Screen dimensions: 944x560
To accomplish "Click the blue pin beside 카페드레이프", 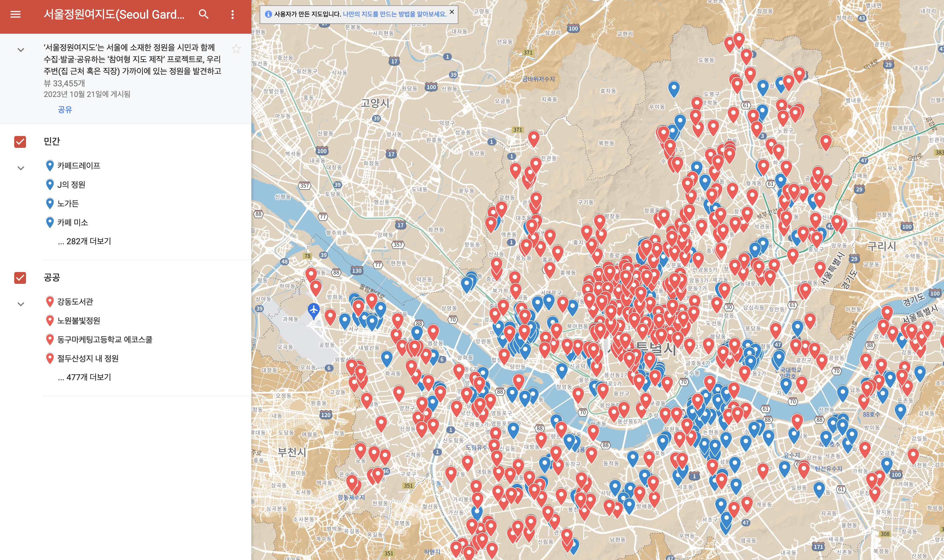I will [x=49, y=165].
